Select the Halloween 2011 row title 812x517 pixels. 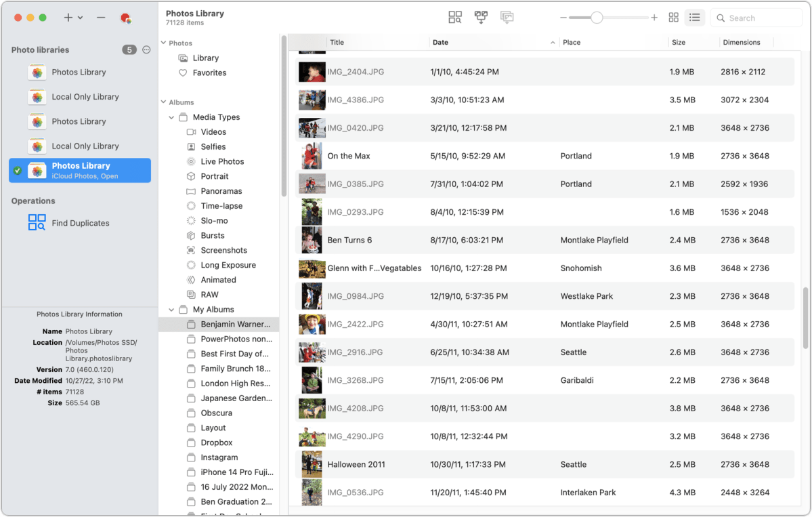(x=356, y=465)
